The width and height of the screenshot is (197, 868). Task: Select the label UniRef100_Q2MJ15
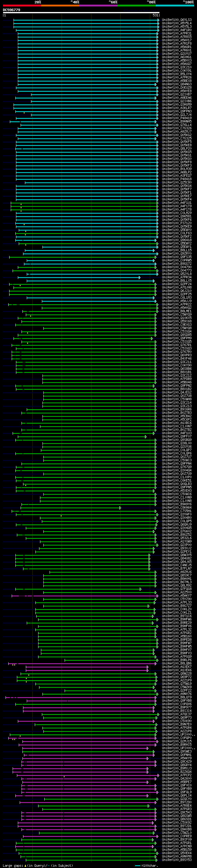tap(176, 741)
